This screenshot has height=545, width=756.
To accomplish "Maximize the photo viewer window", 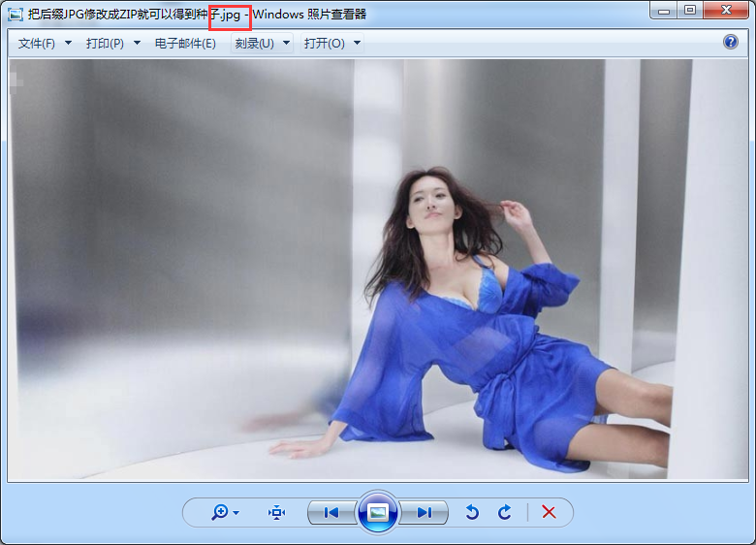I will pyautogui.click(x=689, y=11).
